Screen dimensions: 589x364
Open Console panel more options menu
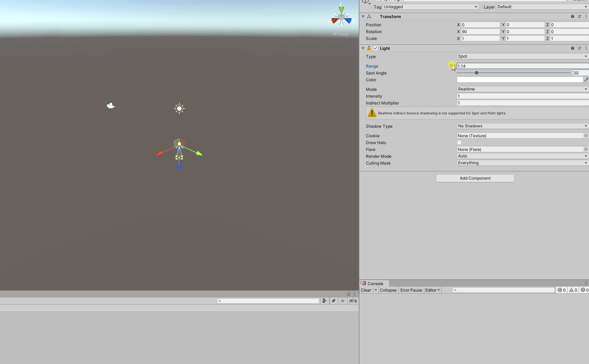point(586,283)
